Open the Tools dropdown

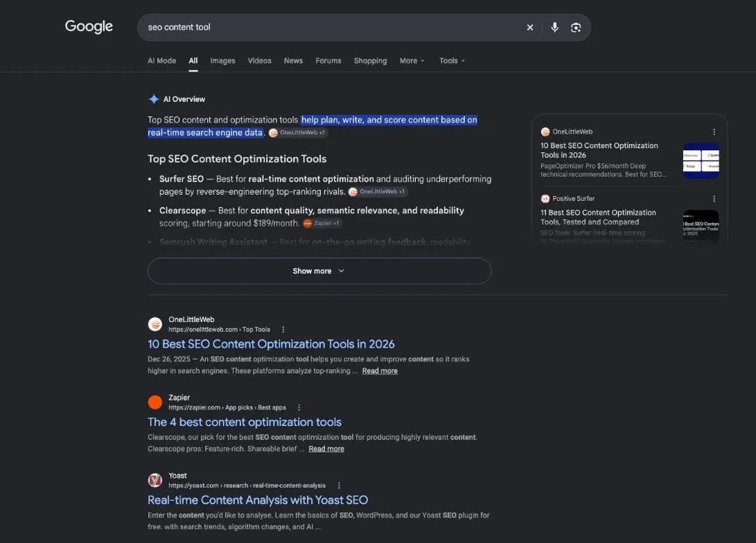coord(452,61)
